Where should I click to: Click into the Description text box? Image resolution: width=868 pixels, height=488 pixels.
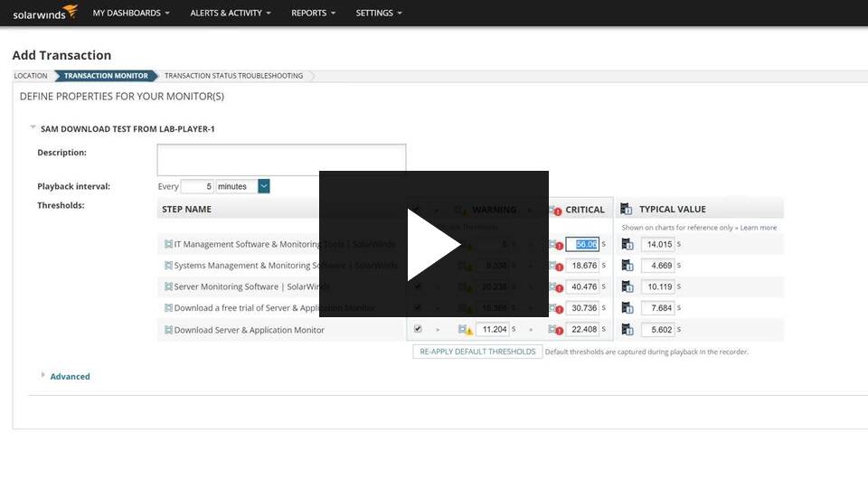click(281, 160)
